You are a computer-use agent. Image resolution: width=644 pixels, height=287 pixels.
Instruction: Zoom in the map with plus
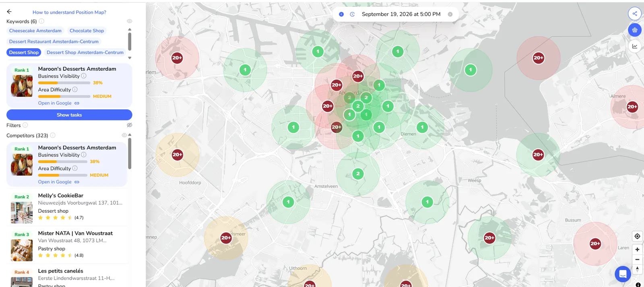(x=637, y=250)
